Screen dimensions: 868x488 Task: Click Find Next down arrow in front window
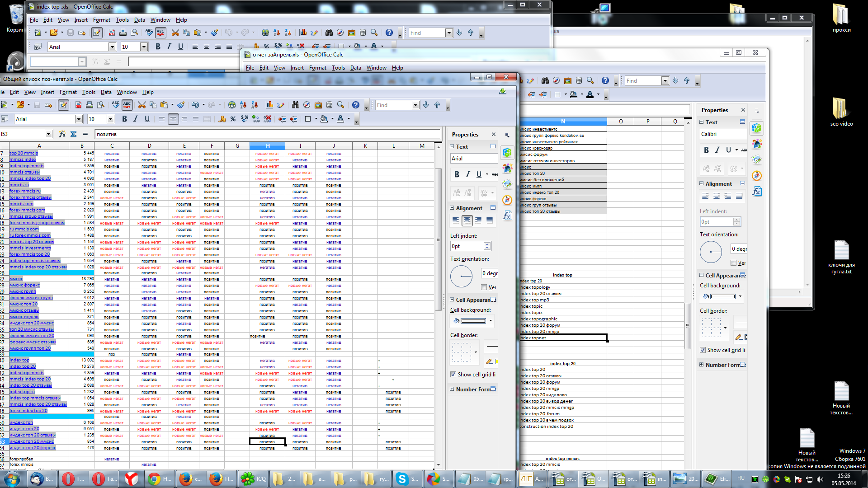426,105
